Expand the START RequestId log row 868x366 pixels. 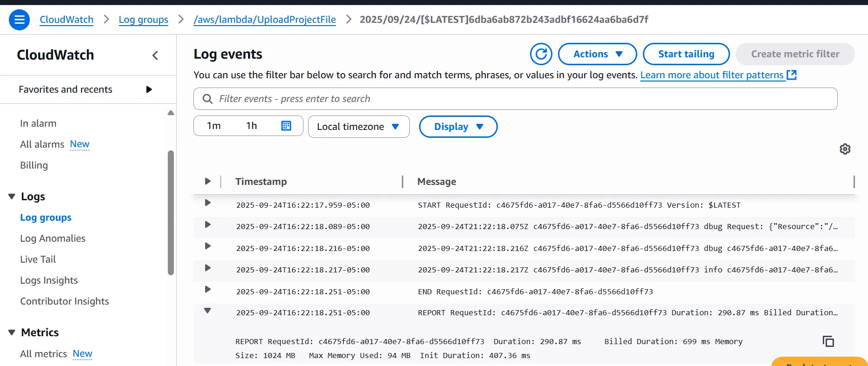(208, 203)
